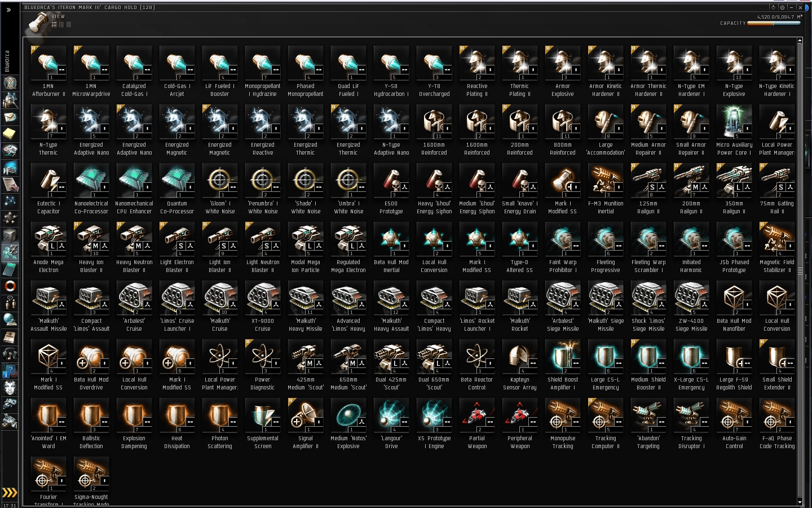Click the Heavy Ion Blaster II
812x508 pixels.
point(91,248)
